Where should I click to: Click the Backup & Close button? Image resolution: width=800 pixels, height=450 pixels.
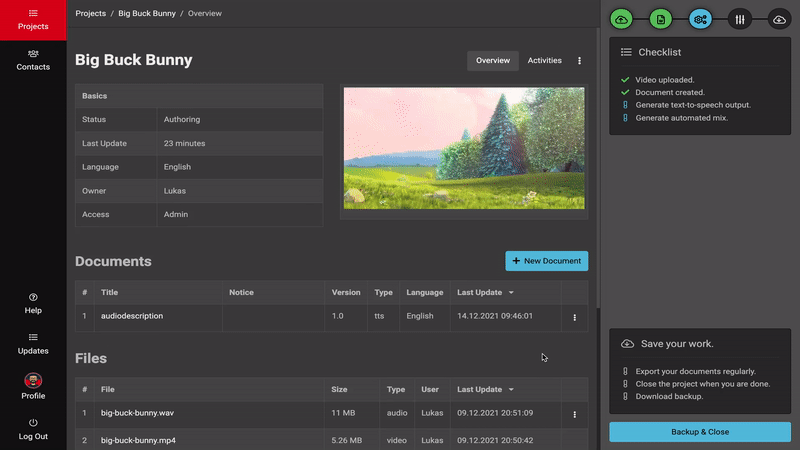[x=700, y=432]
